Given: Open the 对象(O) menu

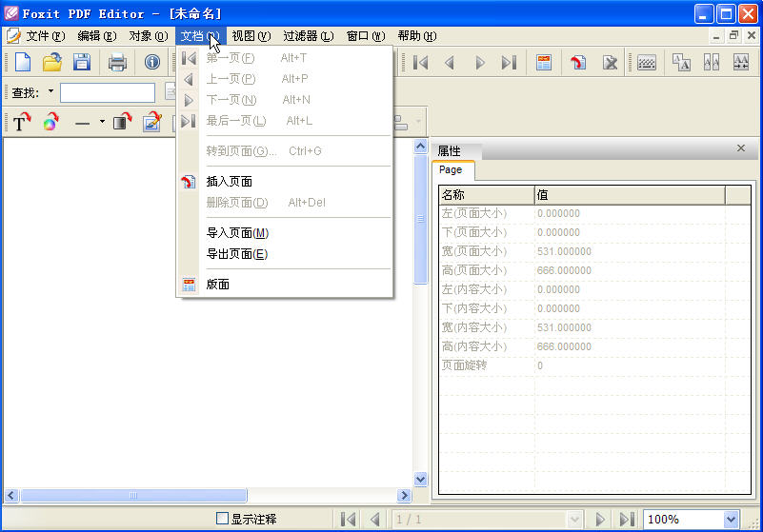Looking at the screenshot, I should click(149, 36).
